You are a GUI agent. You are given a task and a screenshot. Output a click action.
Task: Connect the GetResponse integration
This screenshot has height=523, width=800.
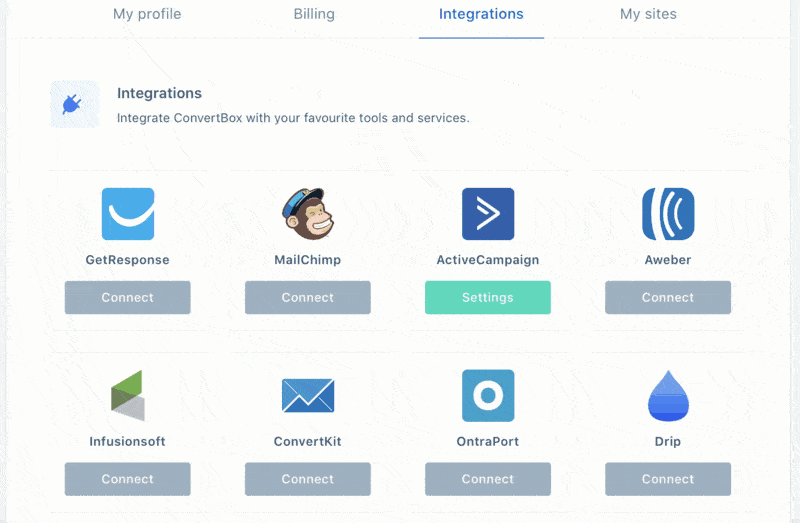[128, 297]
